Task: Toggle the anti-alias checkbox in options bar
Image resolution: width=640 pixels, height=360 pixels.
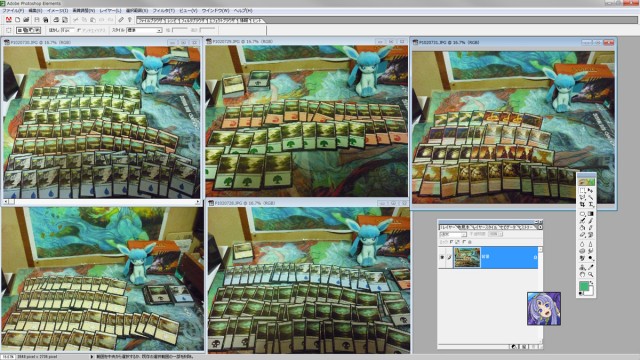Action: [x=79, y=30]
